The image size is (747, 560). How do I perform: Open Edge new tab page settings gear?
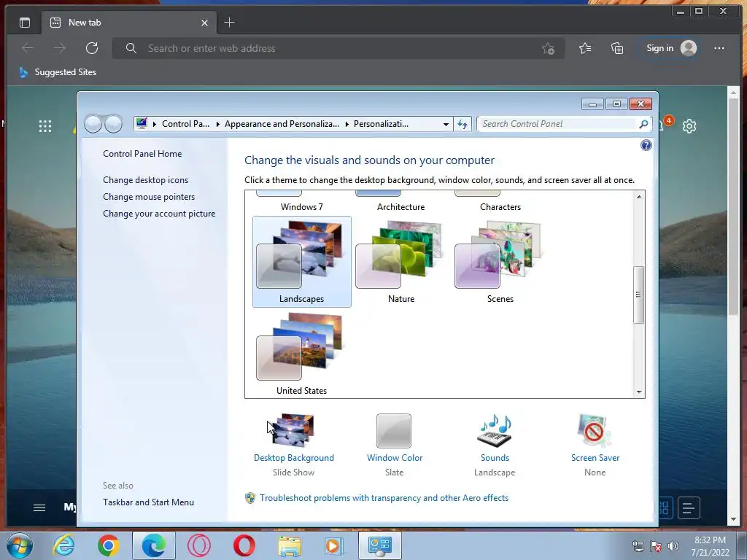click(x=689, y=125)
